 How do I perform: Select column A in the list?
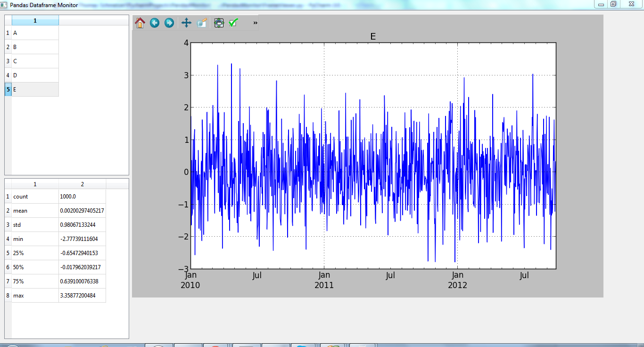pos(35,33)
